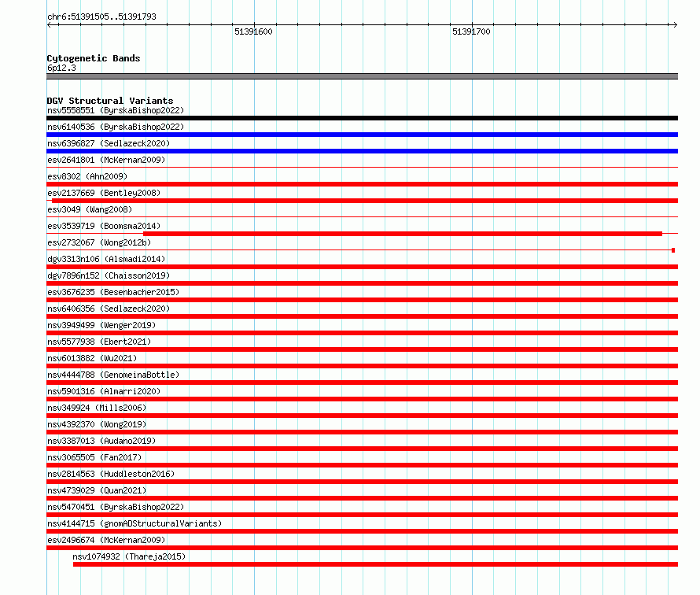The height and width of the screenshot is (595, 700).
Task: Click the gray 6p12.3 cytogenetic band bar
Action: 362,76
